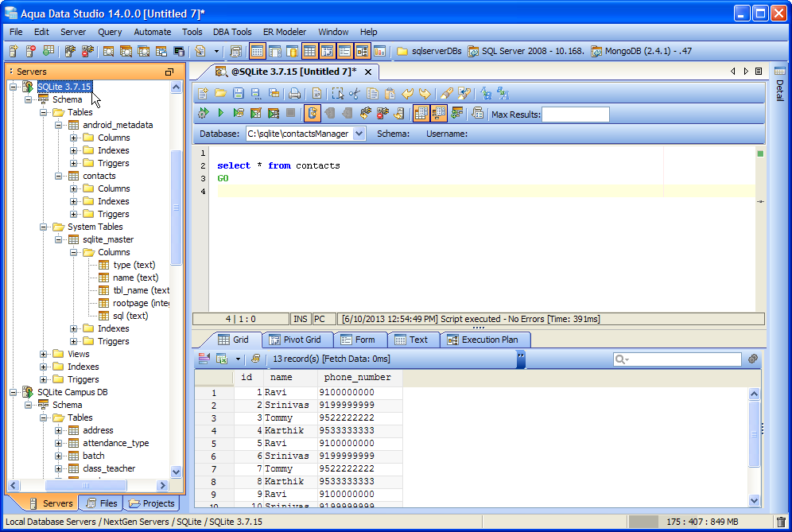This screenshot has height=532, width=792.
Task: Click the results search field
Action: click(x=677, y=359)
